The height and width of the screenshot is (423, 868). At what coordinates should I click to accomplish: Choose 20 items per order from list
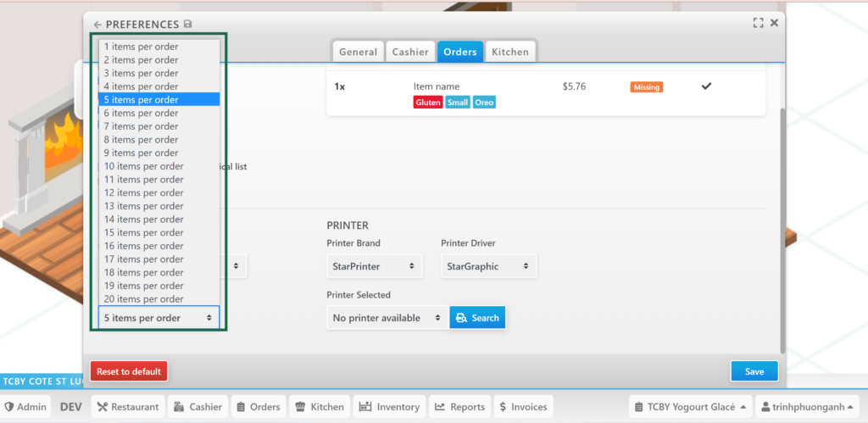143,299
